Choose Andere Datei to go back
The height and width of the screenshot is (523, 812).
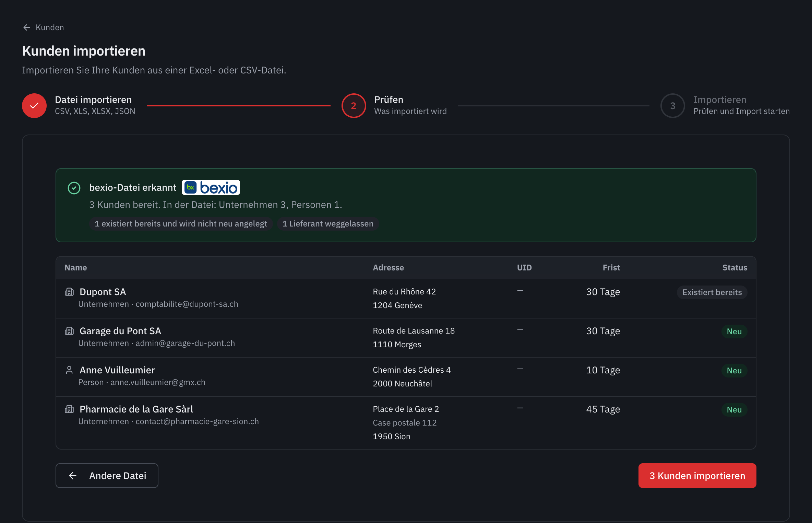point(107,476)
